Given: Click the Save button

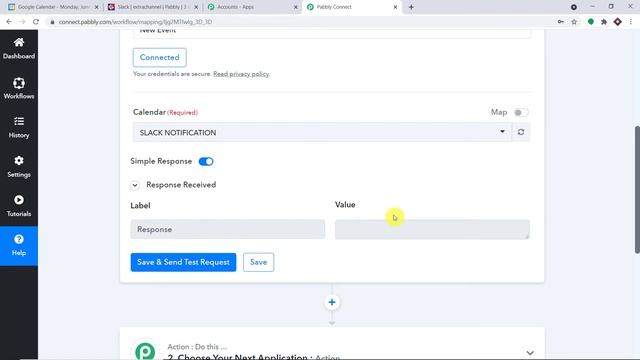Looking at the screenshot, I should [x=258, y=262].
